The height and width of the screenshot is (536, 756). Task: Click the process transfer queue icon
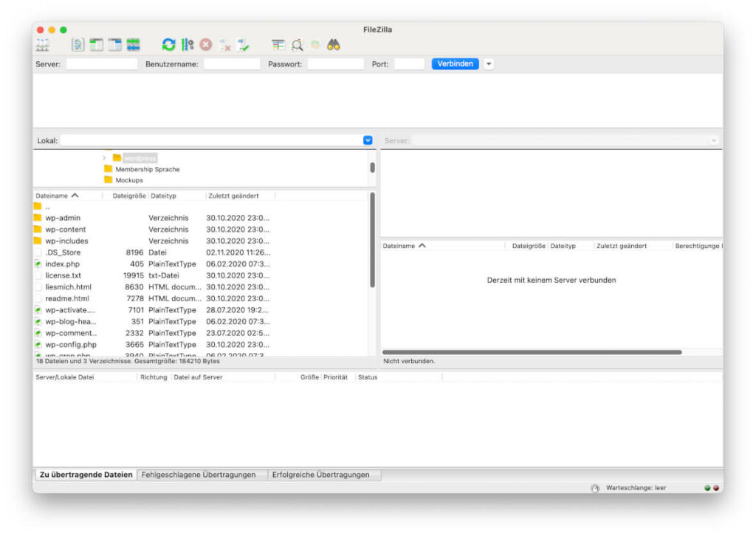(x=188, y=45)
